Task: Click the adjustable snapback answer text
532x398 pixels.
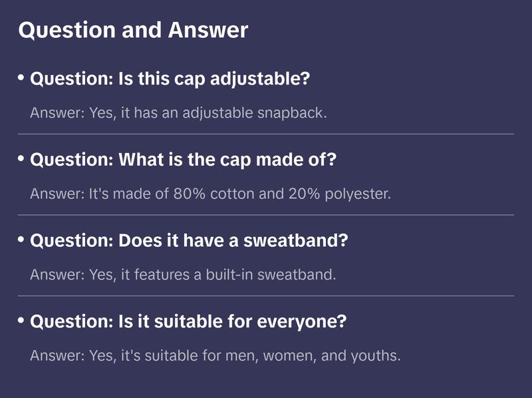Action: (178, 112)
